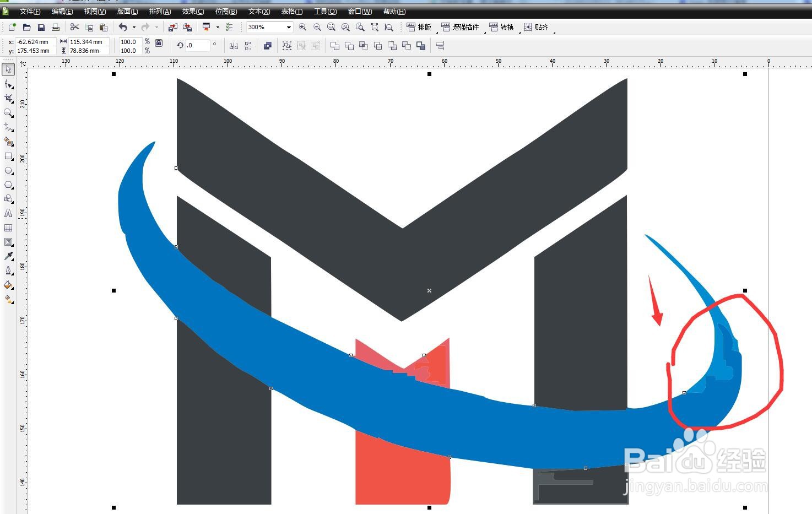Open the 300% zoom level dropdown
This screenshot has height=514, width=812.
(x=288, y=26)
